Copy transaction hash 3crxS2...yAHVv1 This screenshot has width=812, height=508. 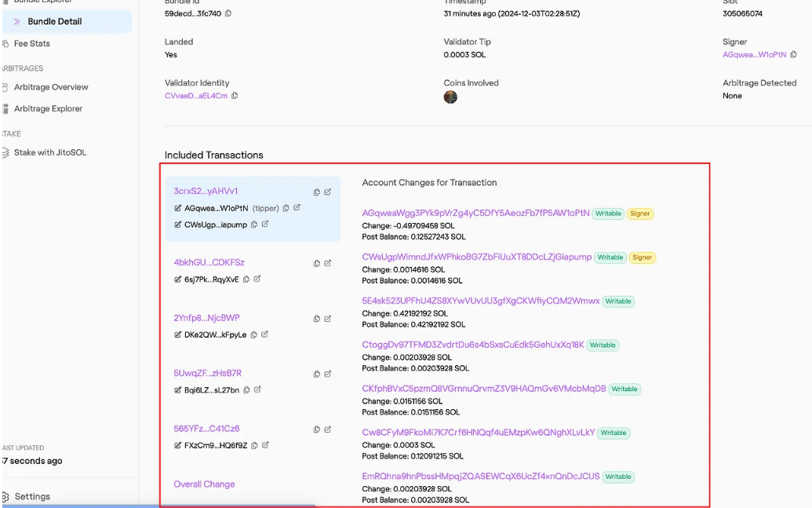click(x=316, y=192)
